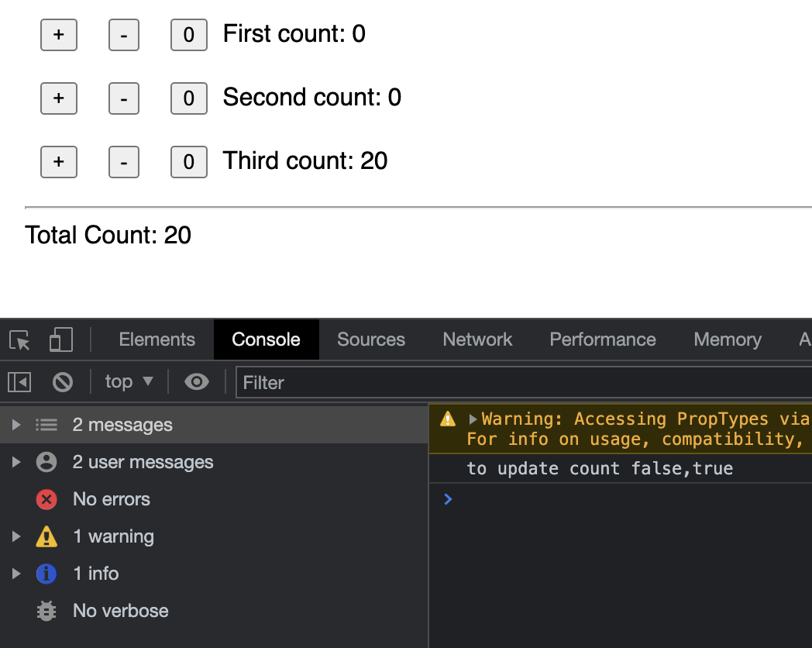This screenshot has height=648, width=812.
Task: Expand the 1 info group
Action: tap(15, 574)
